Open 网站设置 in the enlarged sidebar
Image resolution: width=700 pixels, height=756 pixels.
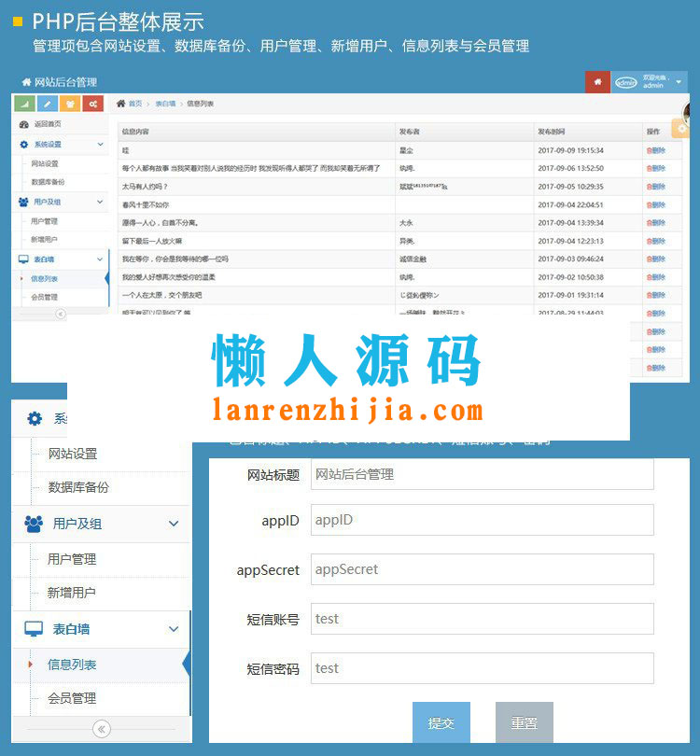point(73,454)
